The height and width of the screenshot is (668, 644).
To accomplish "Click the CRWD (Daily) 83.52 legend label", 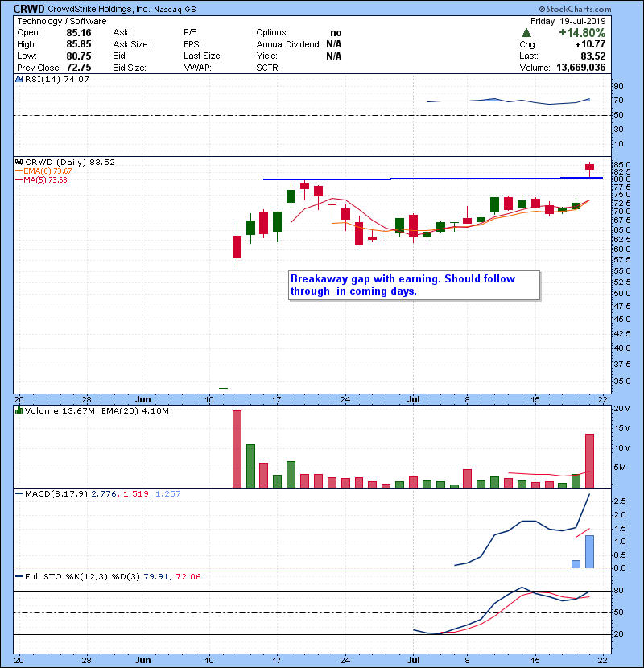I will pos(70,162).
